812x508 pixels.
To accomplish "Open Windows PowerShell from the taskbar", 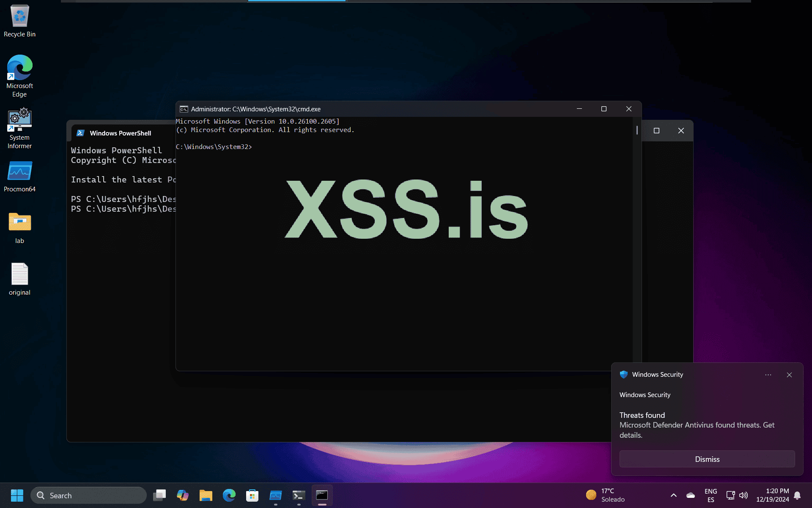I will point(299,495).
